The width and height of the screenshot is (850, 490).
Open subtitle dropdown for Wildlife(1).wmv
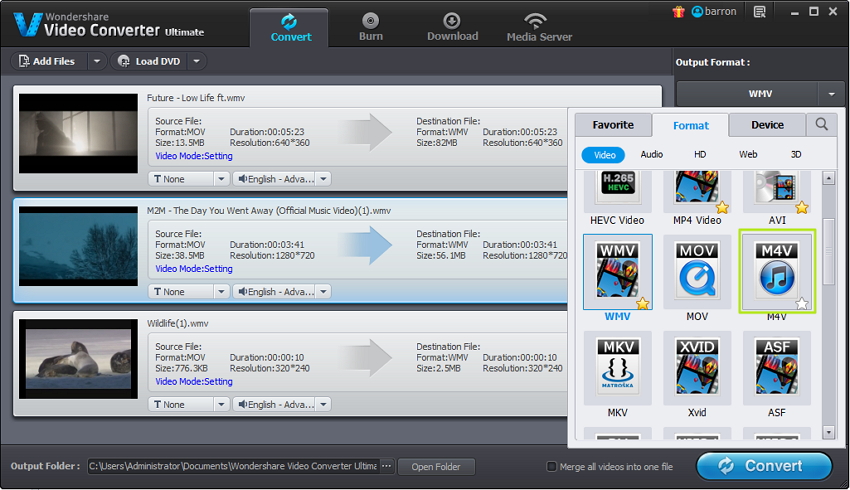pyautogui.click(x=221, y=404)
